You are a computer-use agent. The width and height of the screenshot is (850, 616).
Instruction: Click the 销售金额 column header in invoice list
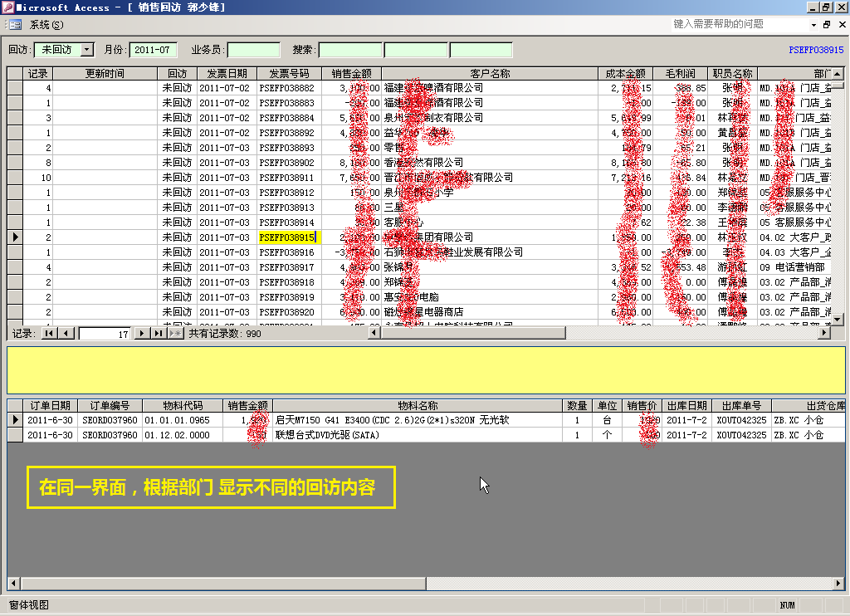coord(351,74)
